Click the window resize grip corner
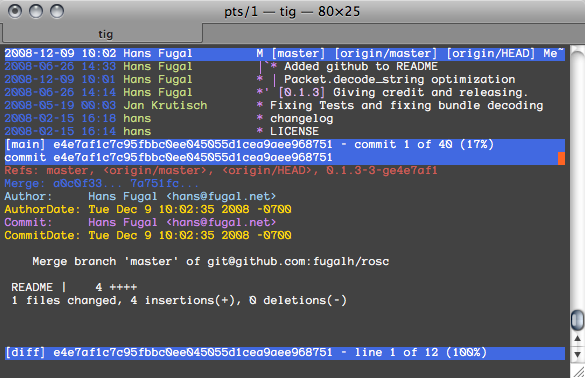This screenshot has height=378, width=585. pyautogui.click(x=578, y=371)
